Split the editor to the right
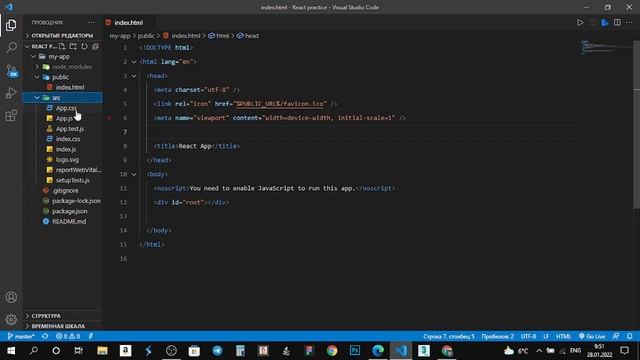The height and width of the screenshot is (360, 640). tap(617, 22)
